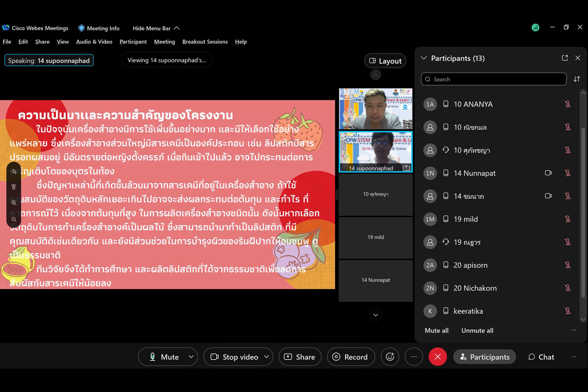This screenshot has height=392, width=588.
Task: Toggle the Mute microphone button
Action: (165, 357)
